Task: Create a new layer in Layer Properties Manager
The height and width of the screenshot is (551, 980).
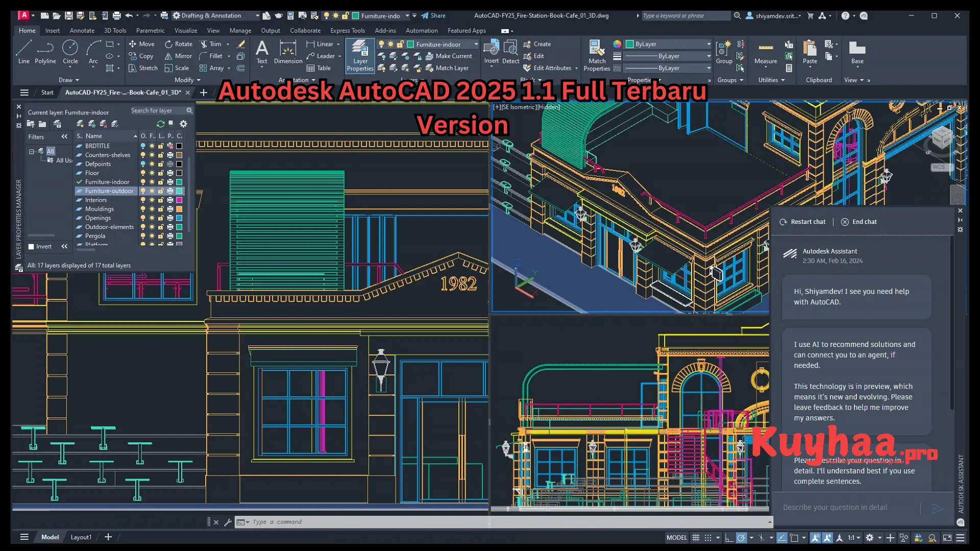Action: [x=80, y=123]
